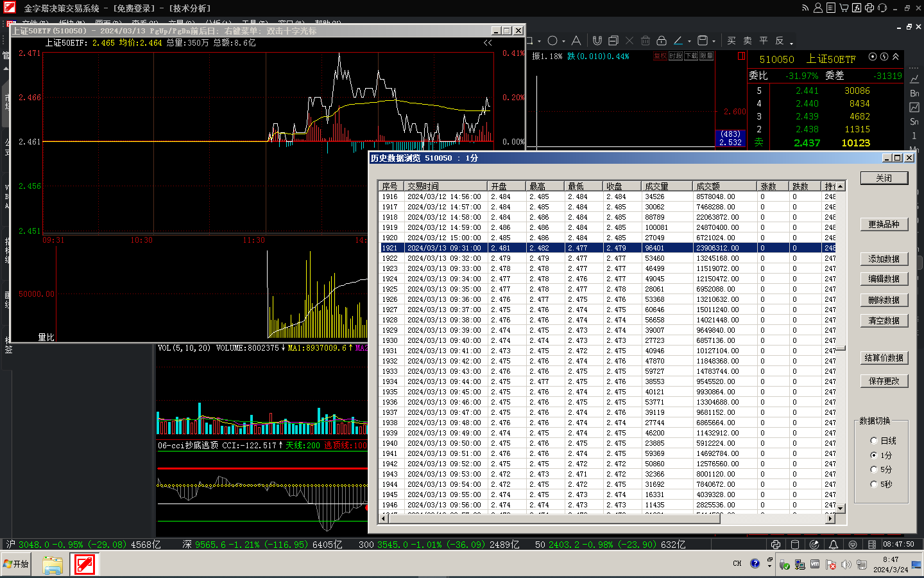
Task: Select the ellipse drawing tool
Action: (x=552, y=40)
